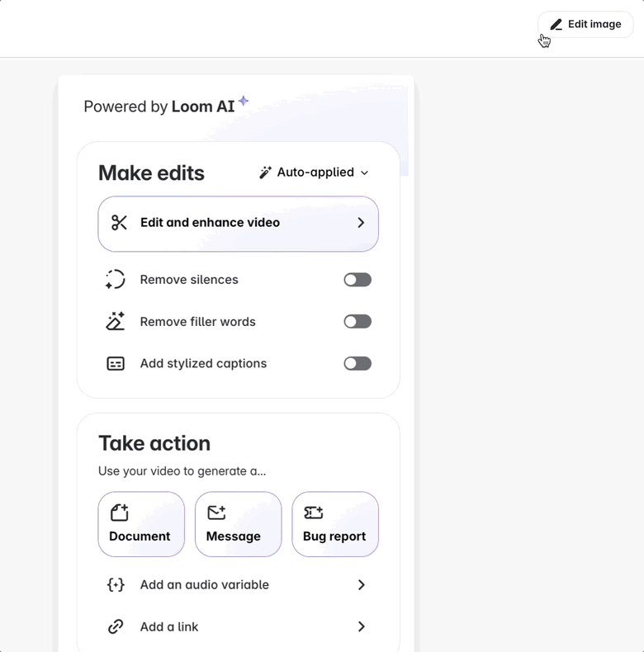Toggle Add stylized captions on
This screenshot has width=644, height=652.
point(358,364)
